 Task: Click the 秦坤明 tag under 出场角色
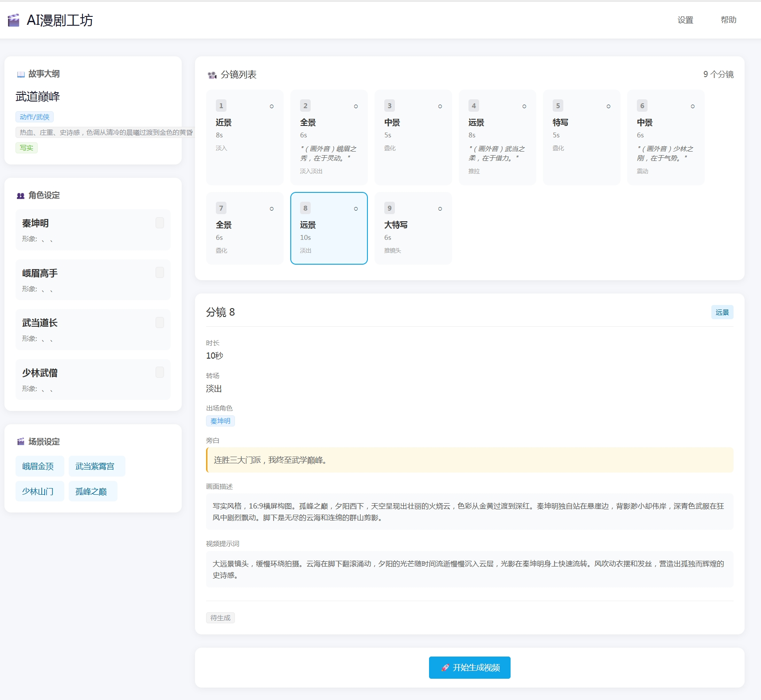tap(220, 421)
